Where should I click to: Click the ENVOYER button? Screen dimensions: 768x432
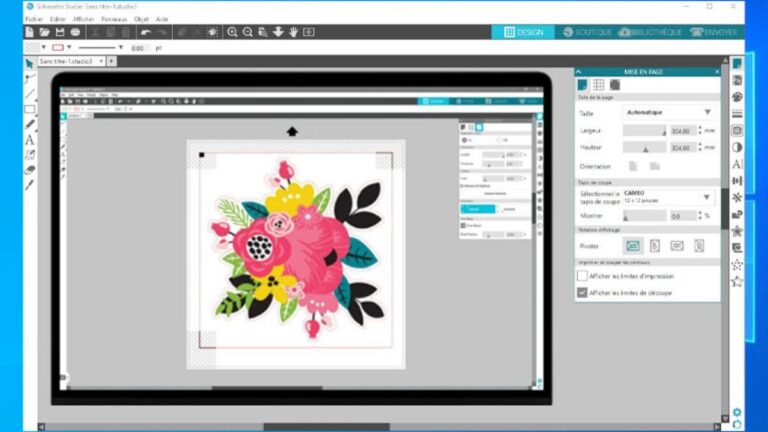(713, 32)
